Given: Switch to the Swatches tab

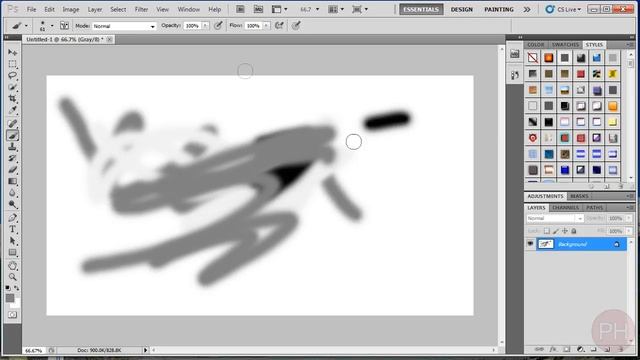Looking at the screenshot, I should click(565, 44).
